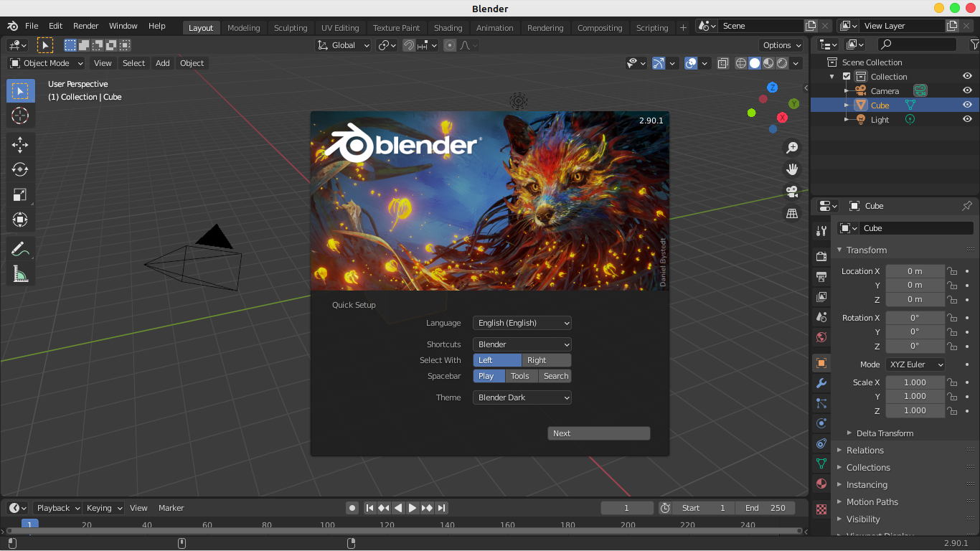980x551 pixels.
Task: Open the File menu
Action: 32,26
